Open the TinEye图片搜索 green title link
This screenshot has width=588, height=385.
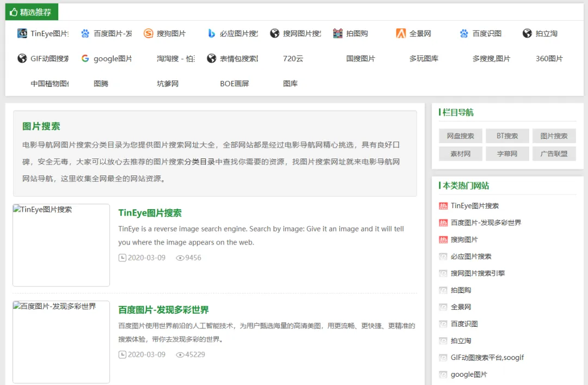150,213
